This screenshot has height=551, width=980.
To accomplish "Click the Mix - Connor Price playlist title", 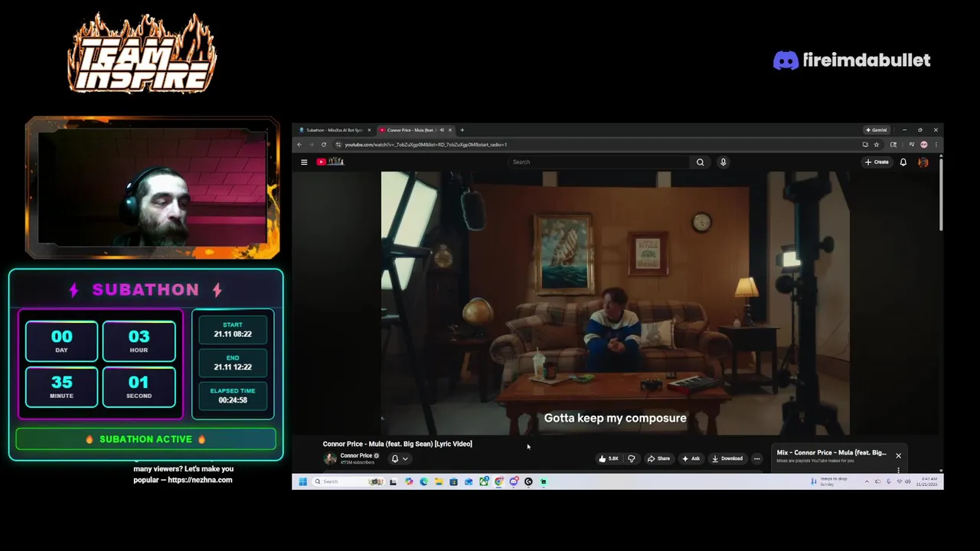I will click(x=831, y=452).
